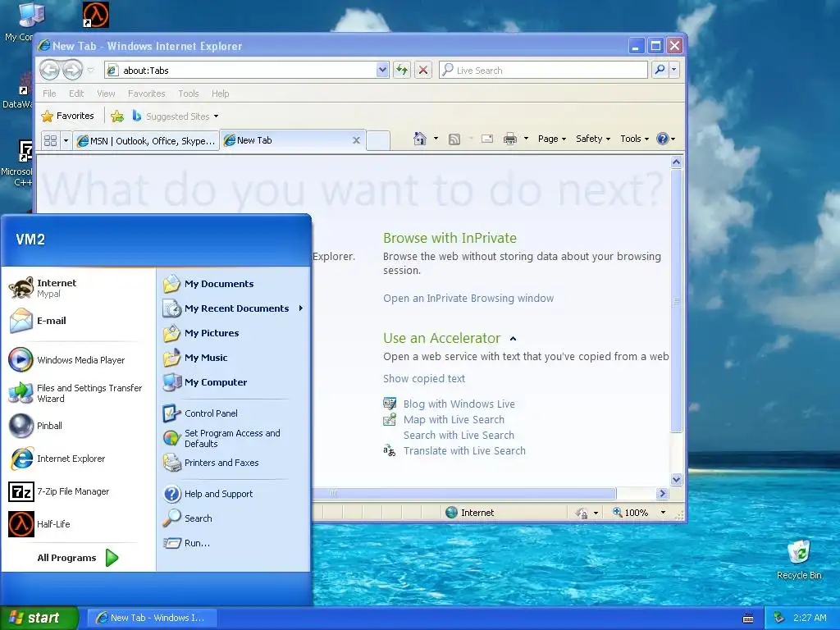Open the address bar dropdown arrow
Screen dimensions: 840x630
[382, 70]
